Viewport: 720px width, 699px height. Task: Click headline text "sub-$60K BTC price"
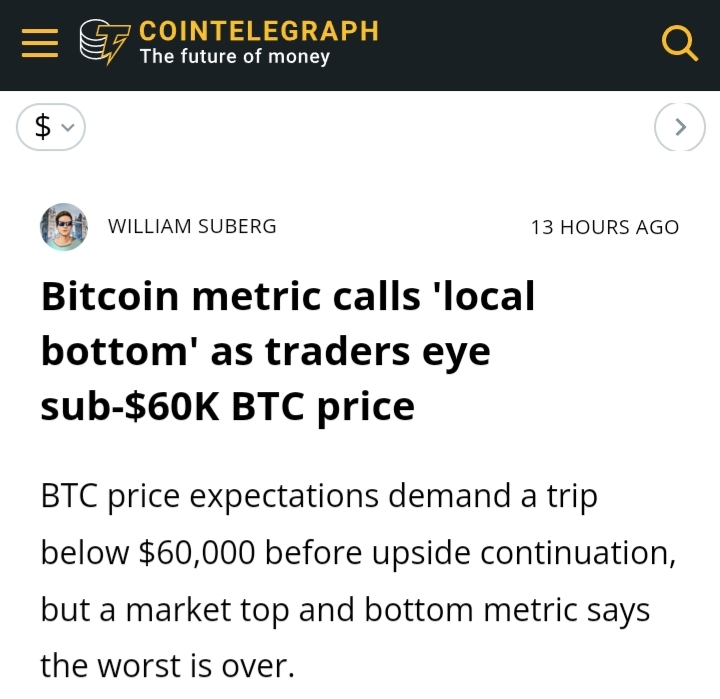click(x=228, y=406)
